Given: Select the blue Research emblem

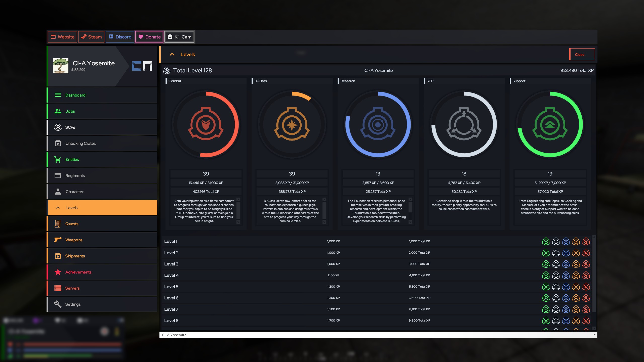Looking at the screenshot, I should pos(378,124).
